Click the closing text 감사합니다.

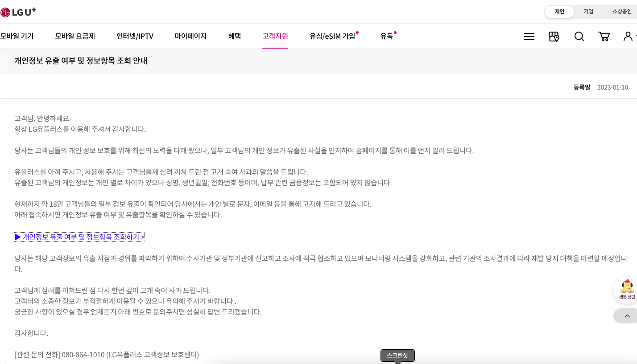point(31,333)
